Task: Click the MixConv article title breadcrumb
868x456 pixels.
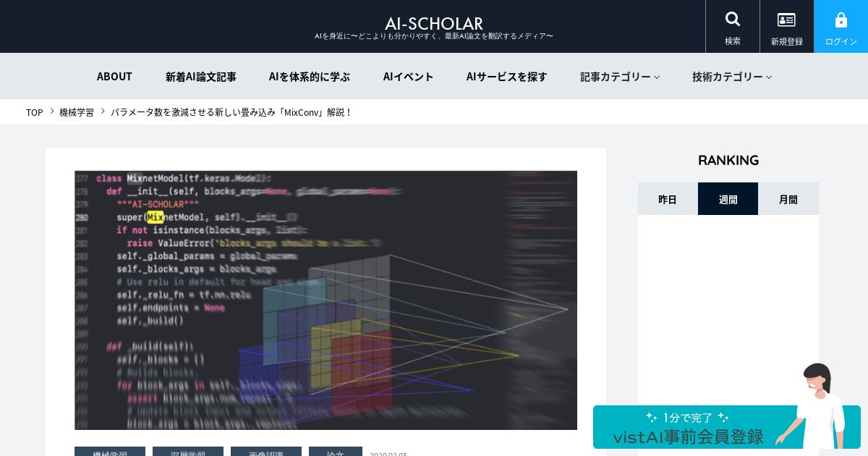Action: [231, 112]
